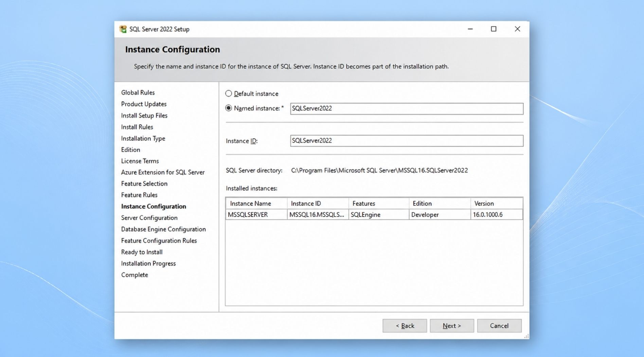Cancel the SQL Server setup
Image resolution: width=644 pixels, height=357 pixels.
(499, 326)
